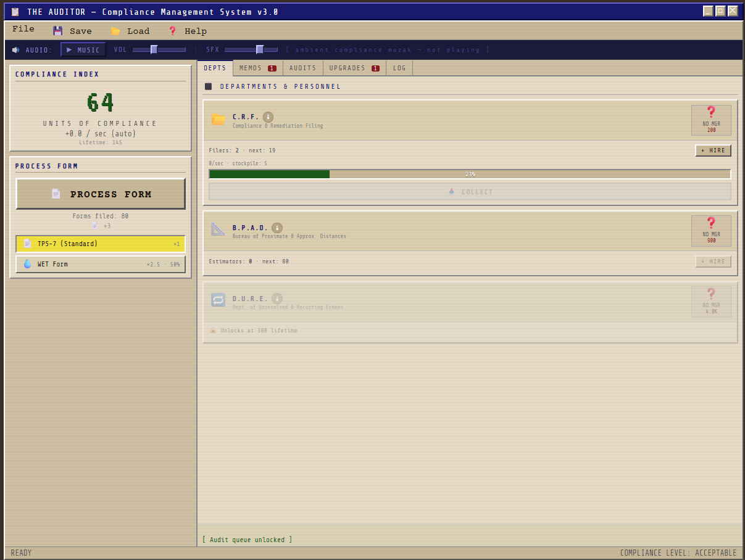Open the Upgrades tab
Screen dimensions: 745x560
355,68
